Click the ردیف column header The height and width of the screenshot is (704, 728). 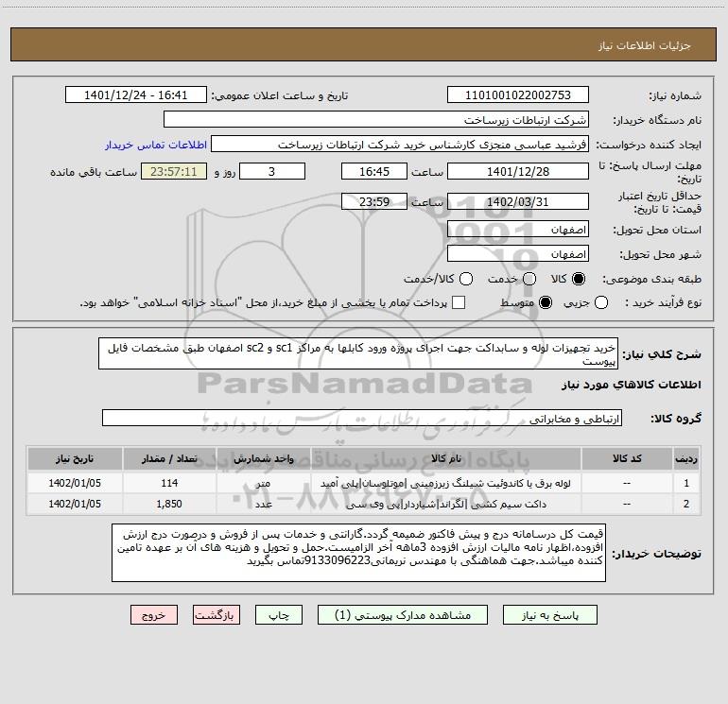(686, 458)
